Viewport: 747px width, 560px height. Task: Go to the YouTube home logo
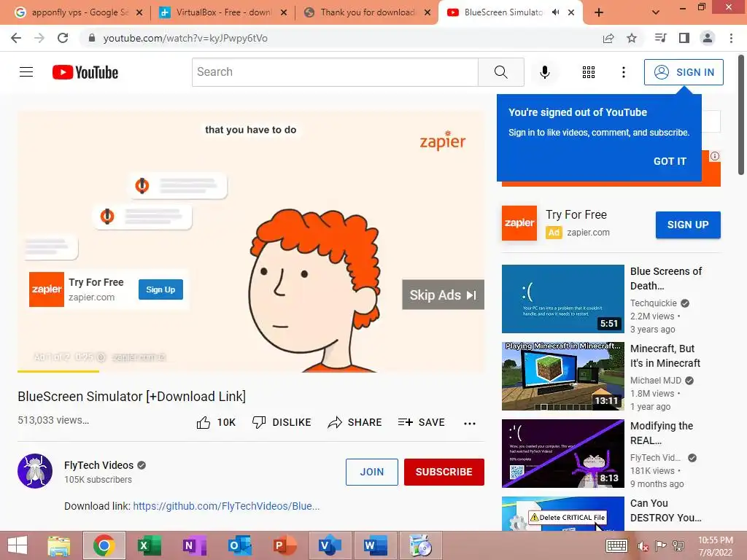(x=85, y=72)
